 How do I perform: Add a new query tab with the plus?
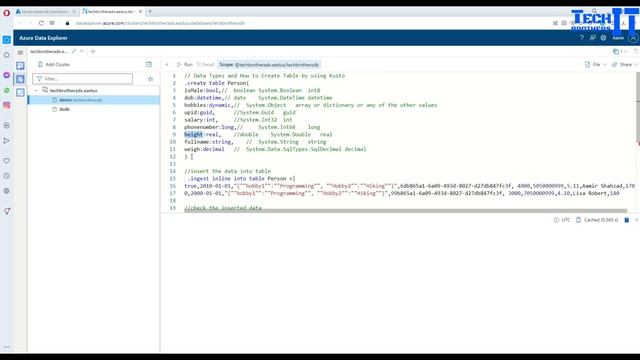(93, 51)
